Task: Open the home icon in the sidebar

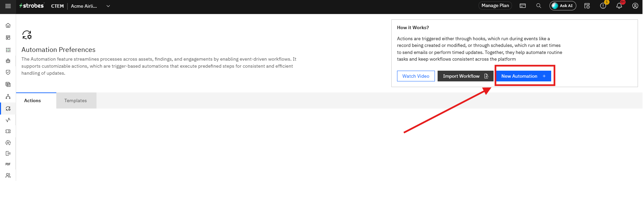Action: (8, 25)
